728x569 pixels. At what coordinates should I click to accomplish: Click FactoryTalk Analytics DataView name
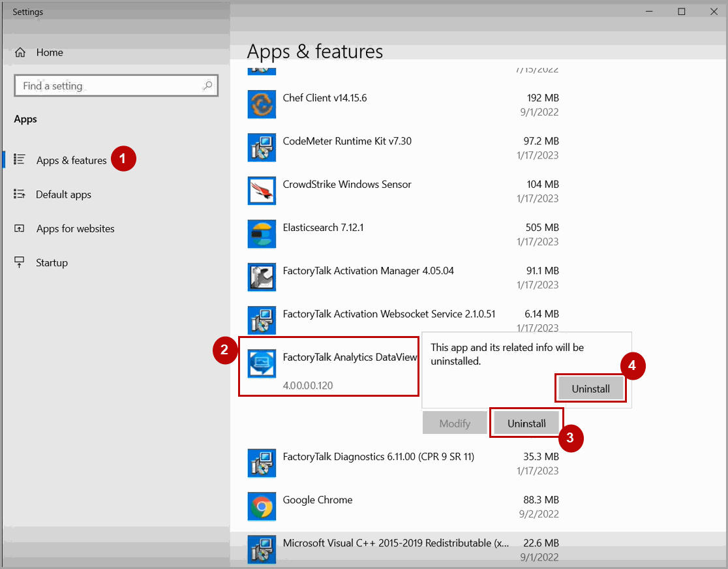(x=350, y=357)
